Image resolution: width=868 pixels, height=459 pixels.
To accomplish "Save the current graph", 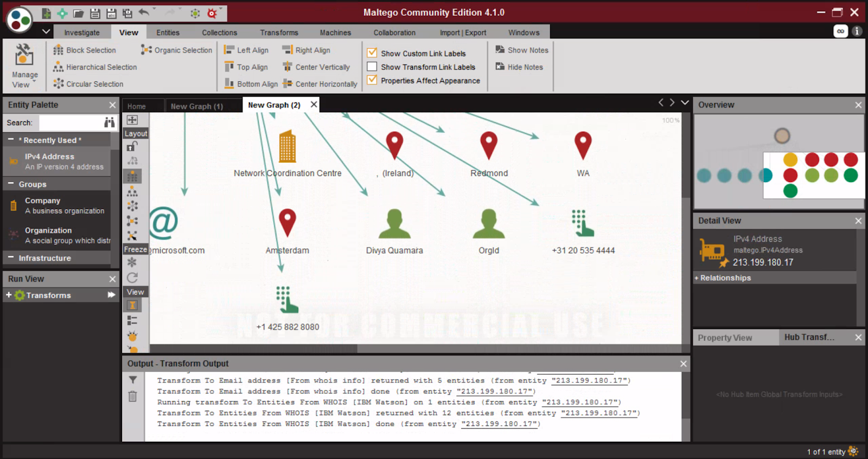I will 95,13.
